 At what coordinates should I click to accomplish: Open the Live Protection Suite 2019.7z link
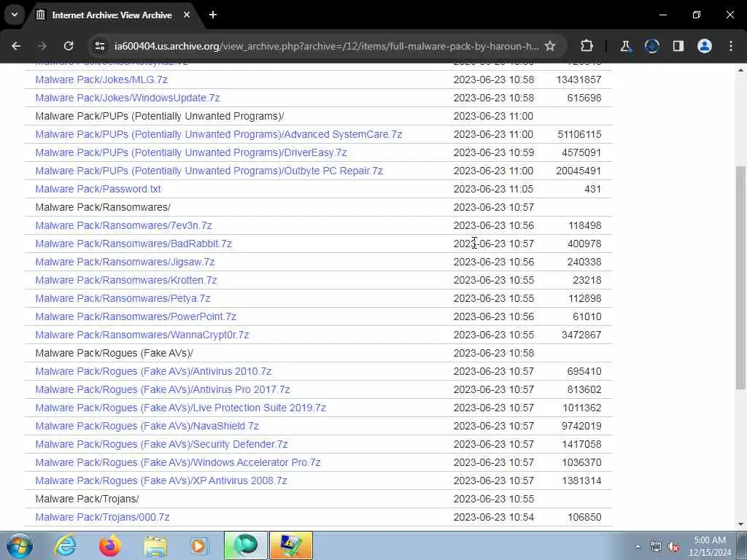181,408
